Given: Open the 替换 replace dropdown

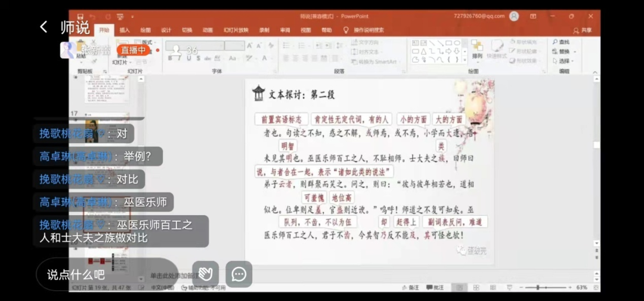Looking at the screenshot, I should (564, 52).
